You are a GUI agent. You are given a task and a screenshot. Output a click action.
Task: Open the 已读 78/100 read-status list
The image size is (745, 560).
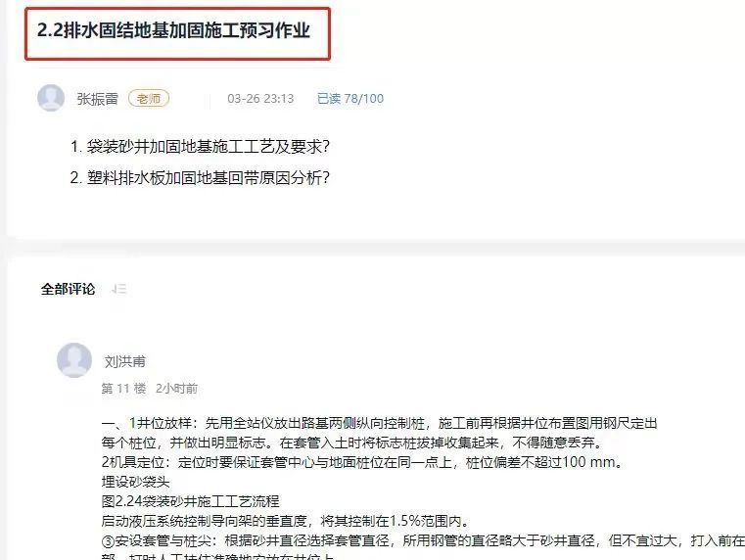350,98
